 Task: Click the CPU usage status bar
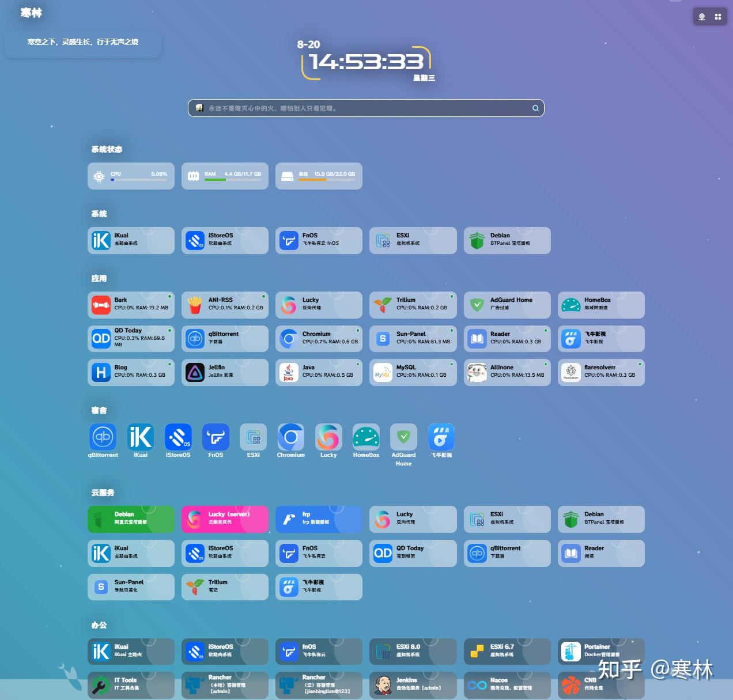pos(131,176)
